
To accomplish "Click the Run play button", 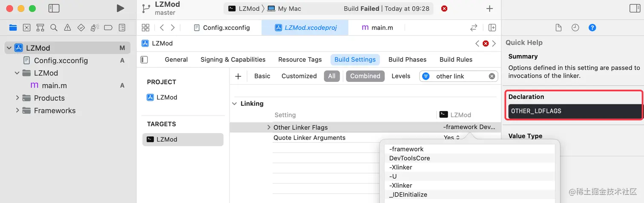I will coord(120,8).
